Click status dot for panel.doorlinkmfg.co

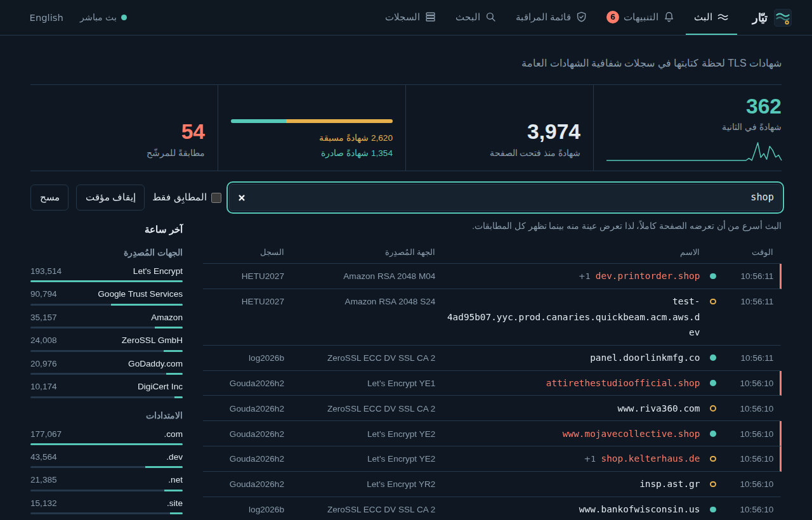(713, 358)
